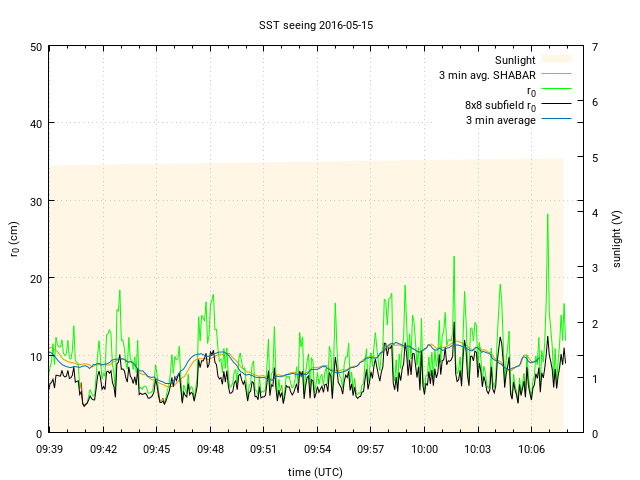640x480 pixels.
Task: Click the 09:45 time tick label
Action: click(156, 449)
